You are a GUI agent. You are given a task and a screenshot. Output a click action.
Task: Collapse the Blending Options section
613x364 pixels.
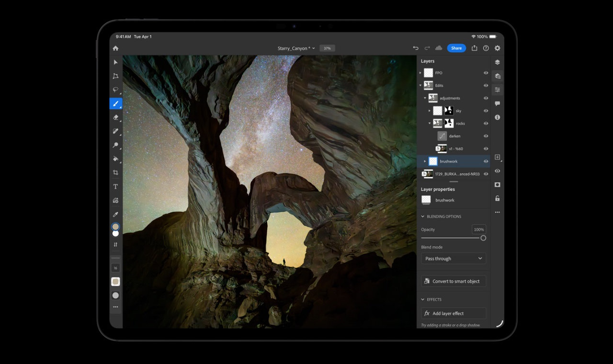coord(423,216)
